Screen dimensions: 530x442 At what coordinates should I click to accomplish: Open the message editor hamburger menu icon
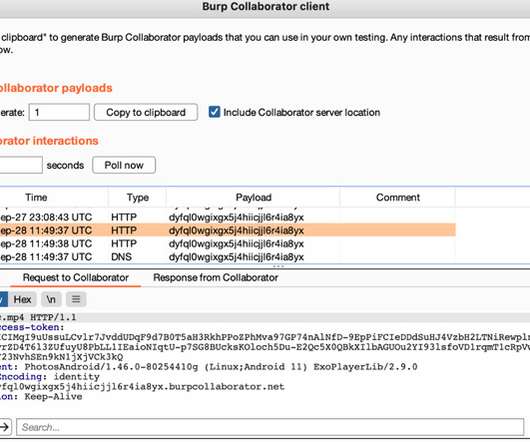click(76, 299)
